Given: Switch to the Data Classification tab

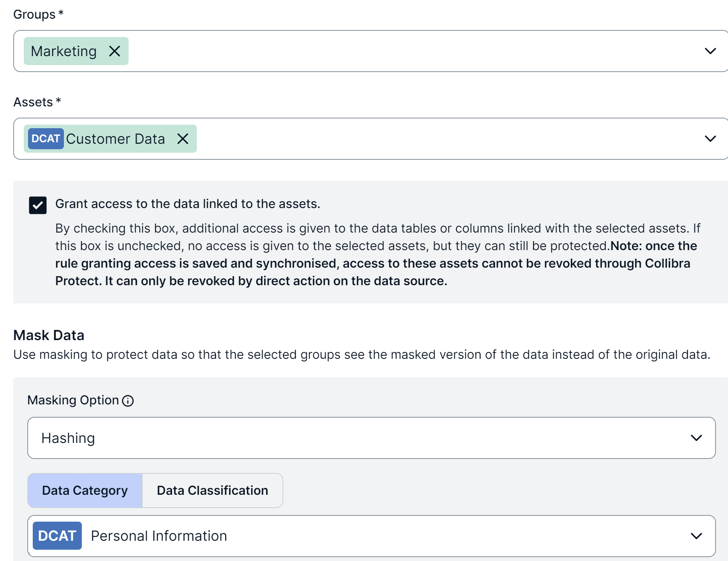Looking at the screenshot, I should (x=212, y=490).
